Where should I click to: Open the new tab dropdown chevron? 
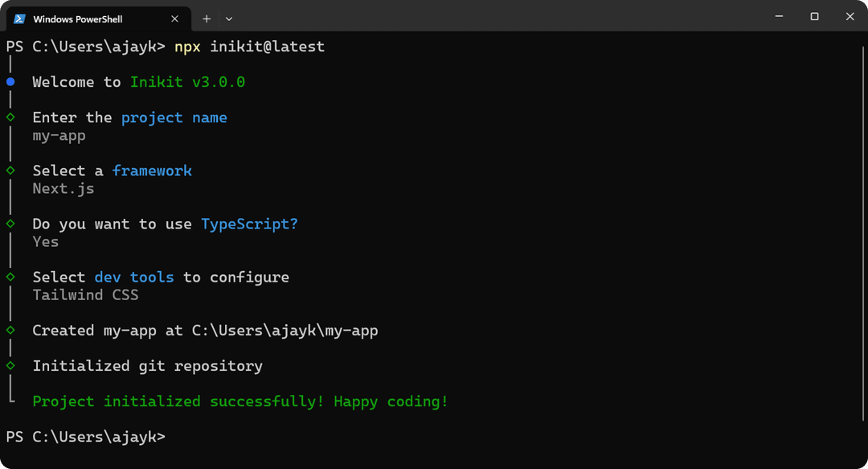click(x=227, y=18)
